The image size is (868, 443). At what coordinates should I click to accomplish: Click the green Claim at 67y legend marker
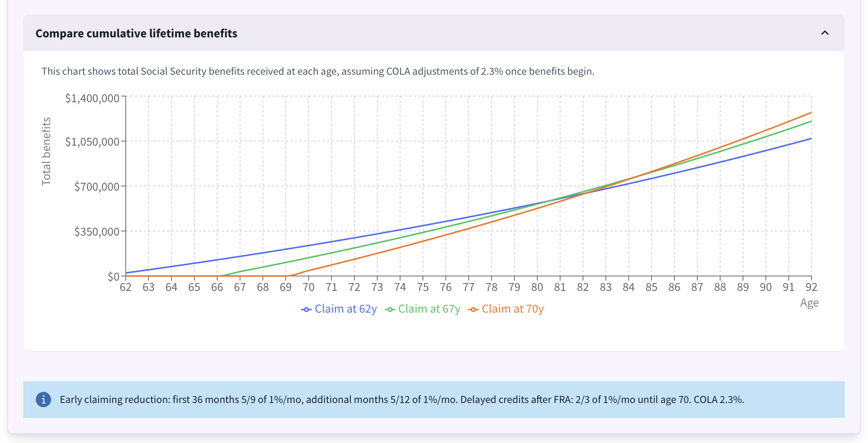[x=391, y=309]
